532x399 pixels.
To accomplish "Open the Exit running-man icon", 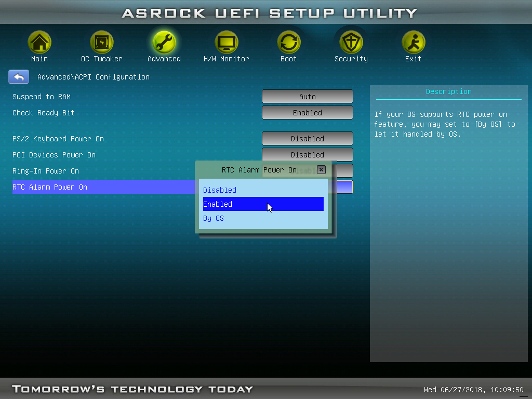I will click(413, 42).
